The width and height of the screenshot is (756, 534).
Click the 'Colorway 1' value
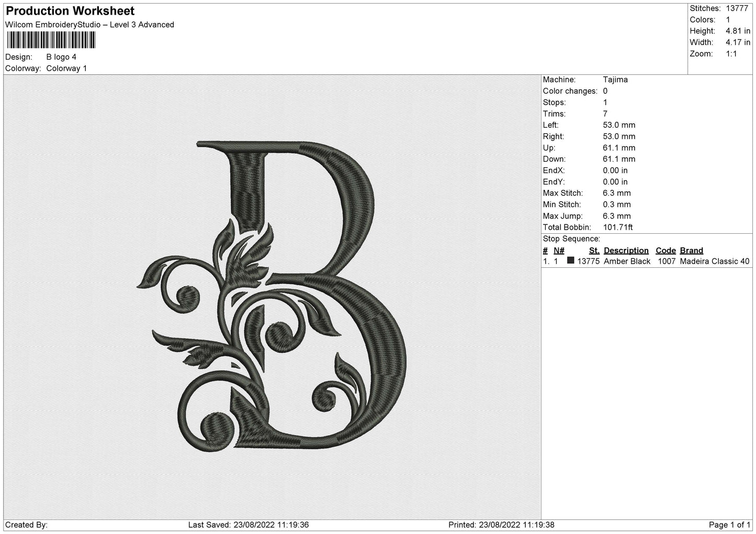click(x=66, y=69)
